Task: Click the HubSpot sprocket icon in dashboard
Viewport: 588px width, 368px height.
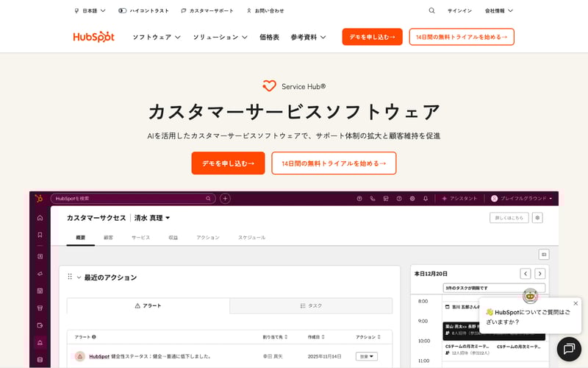Action: pyautogui.click(x=39, y=198)
